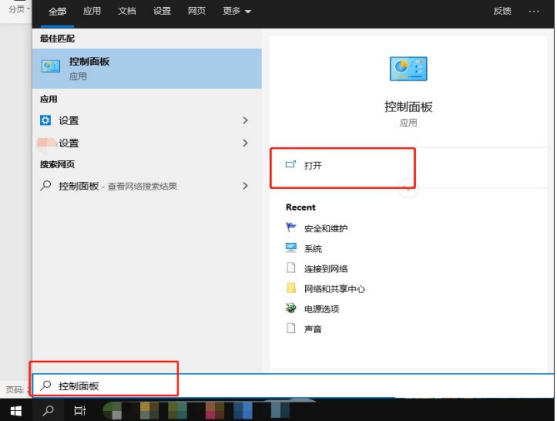Open Task View on the taskbar
This screenshot has width=557, height=421.
pos(80,411)
